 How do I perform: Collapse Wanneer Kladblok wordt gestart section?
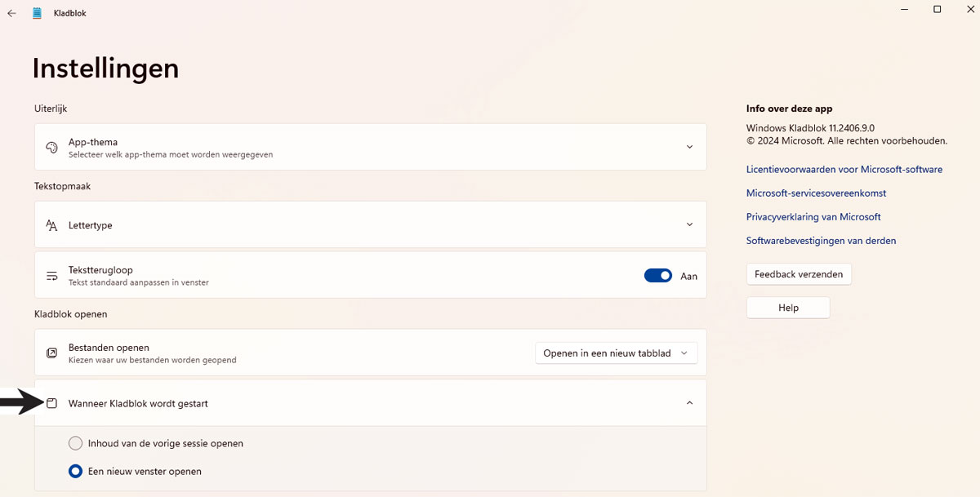click(689, 403)
